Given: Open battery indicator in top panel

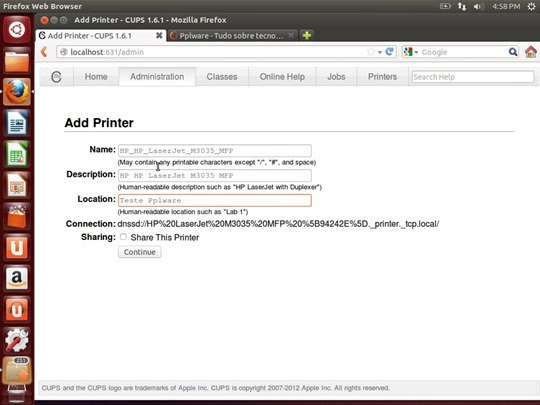Looking at the screenshot, I should click(445, 6).
